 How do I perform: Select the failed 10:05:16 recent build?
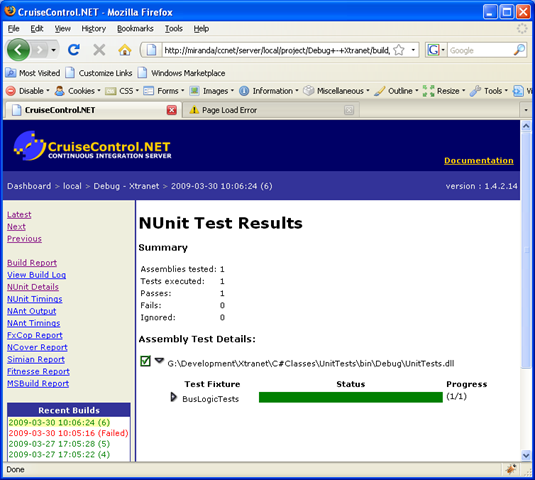tap(68, 433)
